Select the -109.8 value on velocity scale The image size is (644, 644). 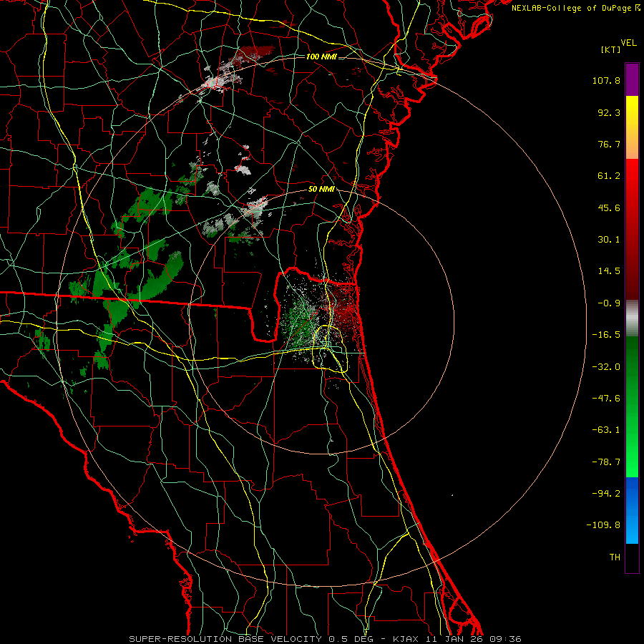tap(603, 525)
